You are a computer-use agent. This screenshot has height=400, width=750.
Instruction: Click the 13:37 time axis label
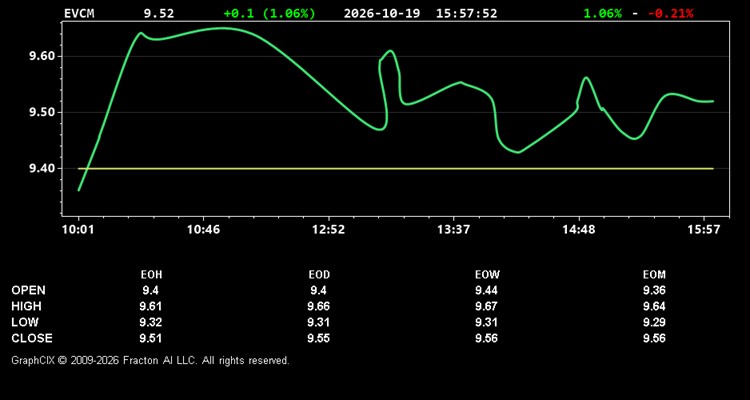tap(453, 230)
